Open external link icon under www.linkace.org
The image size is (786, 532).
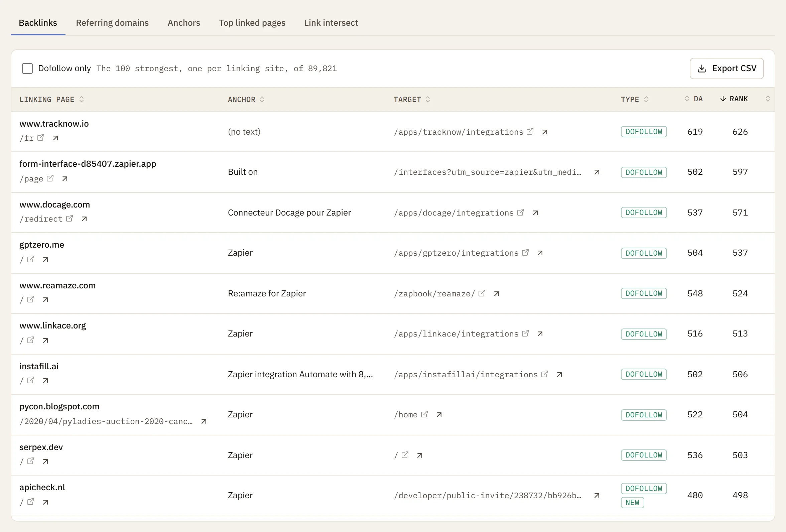[31, 340]
